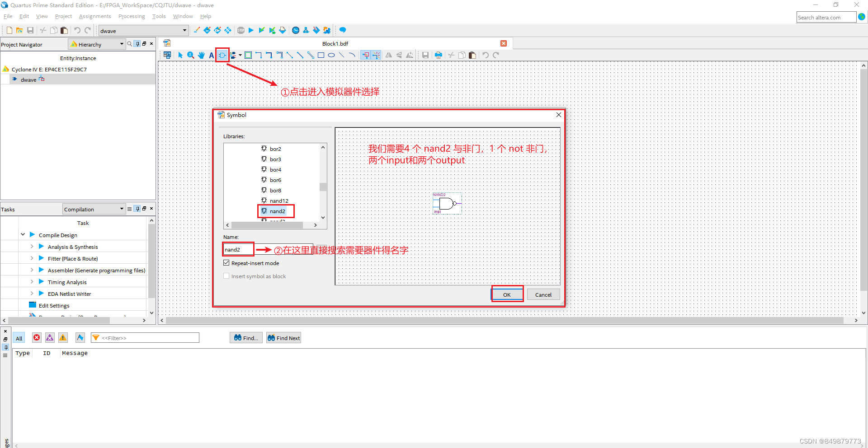Click the Open file folder icon
Viewport: 868px width, 448px height.
[x=19, y=30]
